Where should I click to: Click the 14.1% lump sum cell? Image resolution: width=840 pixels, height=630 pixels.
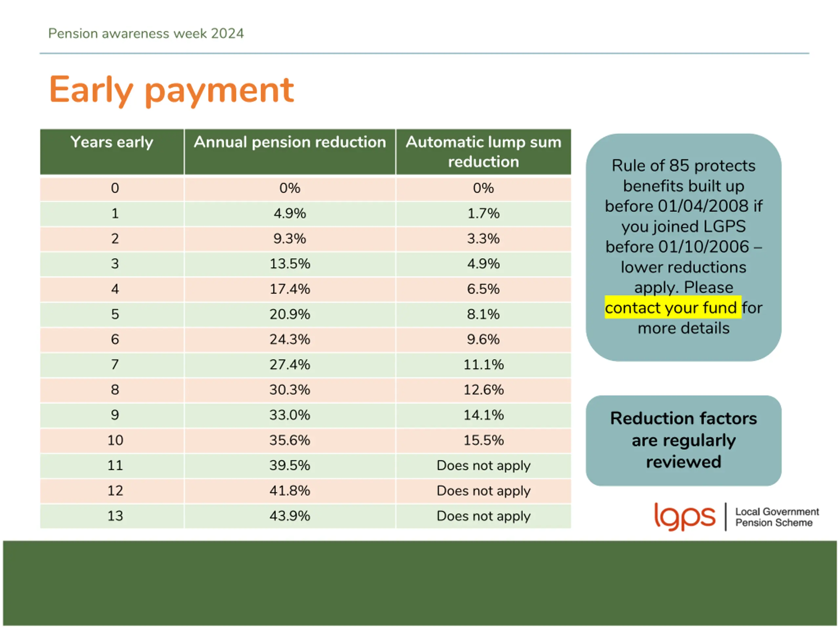coord(483,415)
